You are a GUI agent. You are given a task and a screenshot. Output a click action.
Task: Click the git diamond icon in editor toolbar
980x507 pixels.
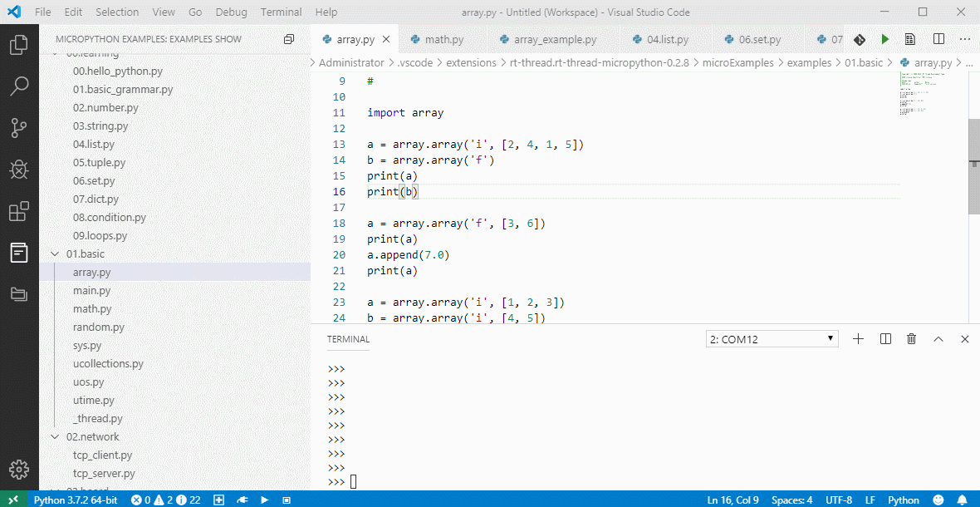tap(860, 39)
